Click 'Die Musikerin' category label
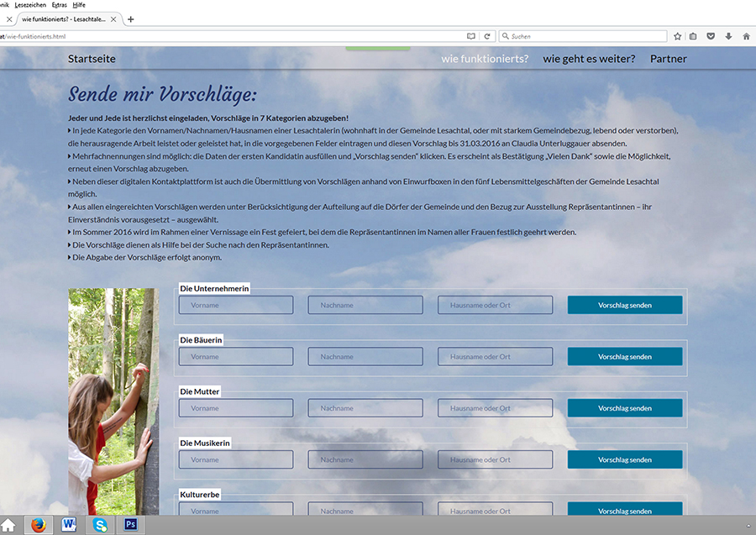Screen dimensions: 756x535 205,443
